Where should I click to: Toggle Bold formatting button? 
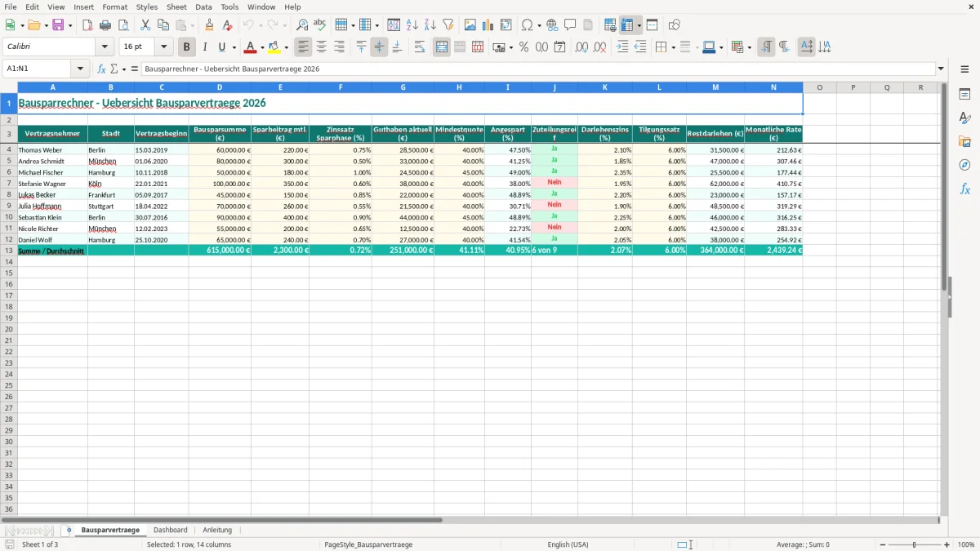tap(187, 47)
